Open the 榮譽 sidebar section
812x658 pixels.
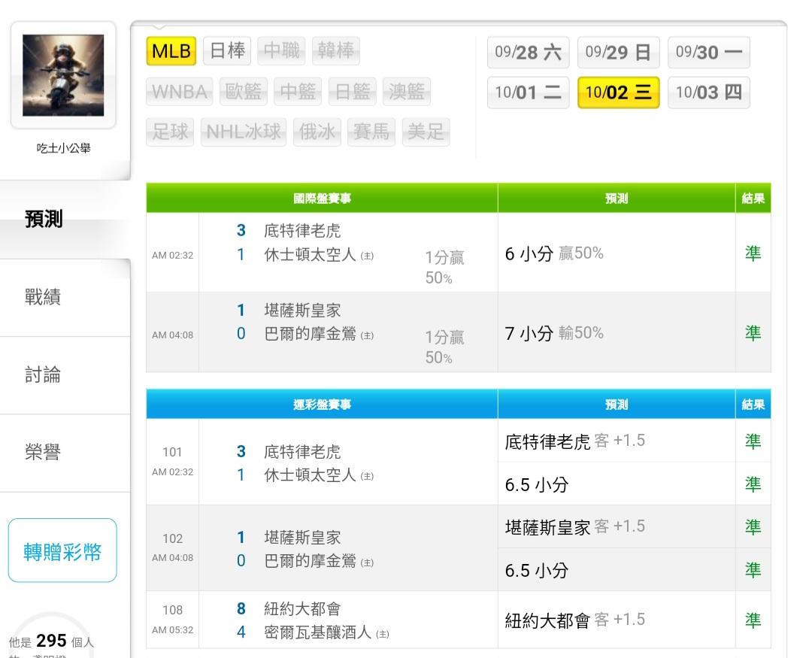coord(65,453)
